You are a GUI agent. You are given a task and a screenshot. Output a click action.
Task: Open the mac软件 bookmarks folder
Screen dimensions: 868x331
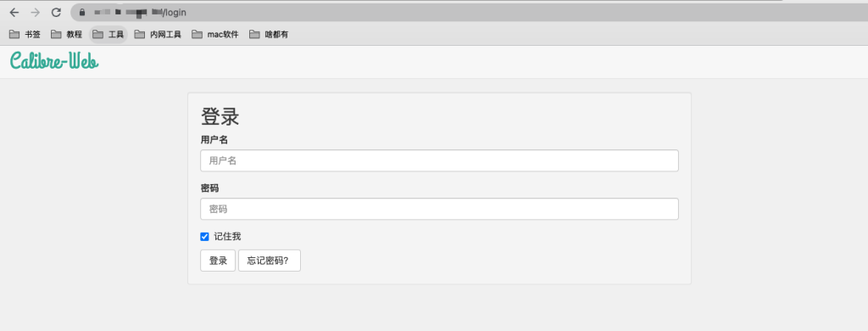point(215,35)
